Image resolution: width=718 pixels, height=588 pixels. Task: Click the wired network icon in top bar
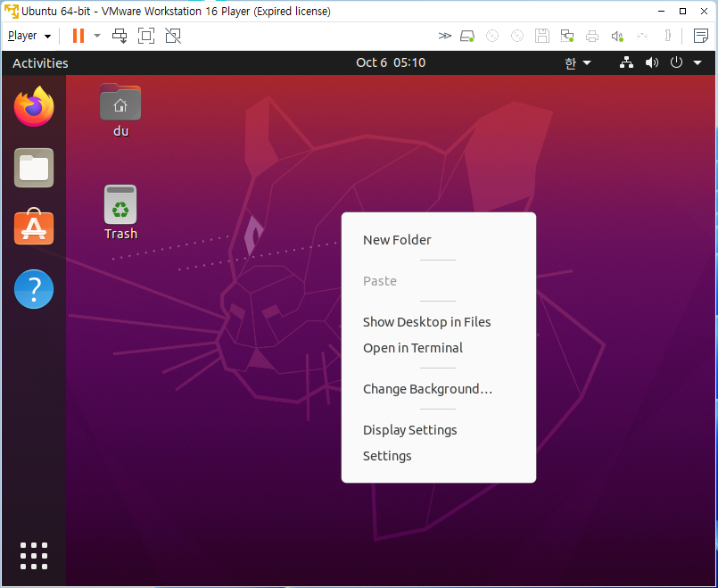(x=626, y=62)
